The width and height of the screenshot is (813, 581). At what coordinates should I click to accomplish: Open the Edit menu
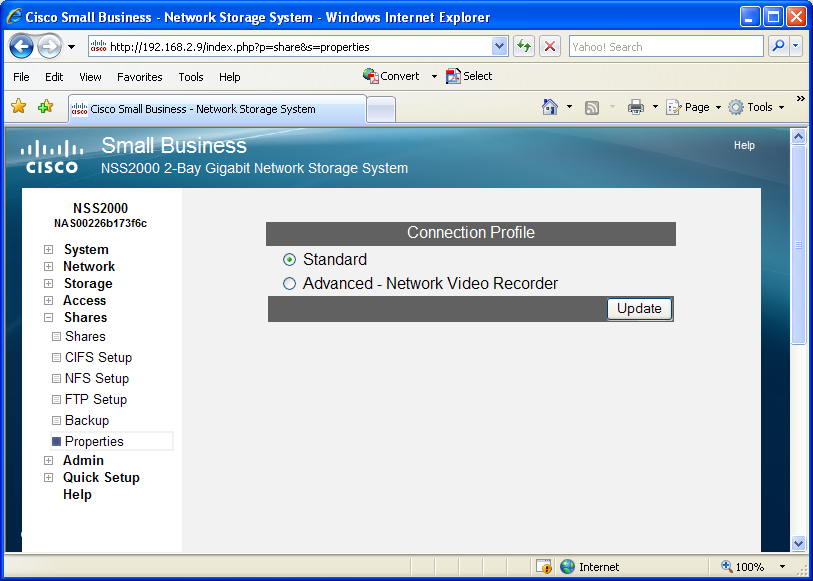[54, 77]
